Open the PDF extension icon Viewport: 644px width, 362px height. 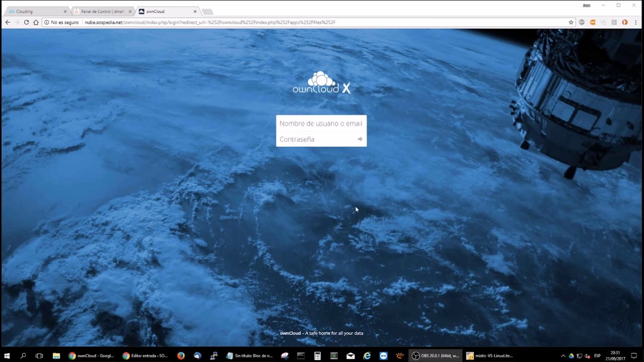[x=614, y=22]
